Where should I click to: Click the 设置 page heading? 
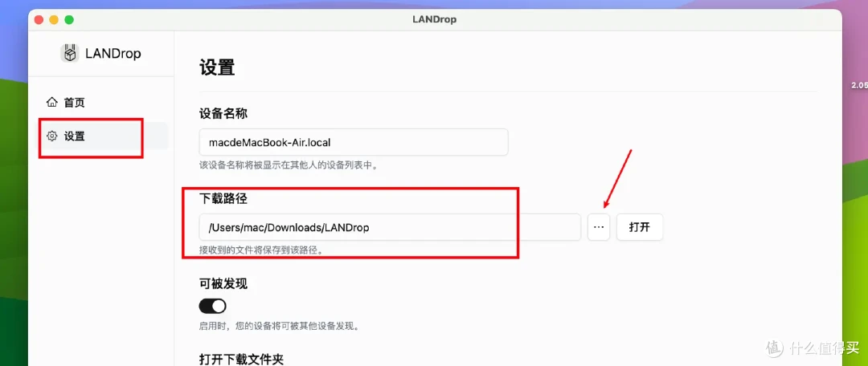tap(217, 68)
